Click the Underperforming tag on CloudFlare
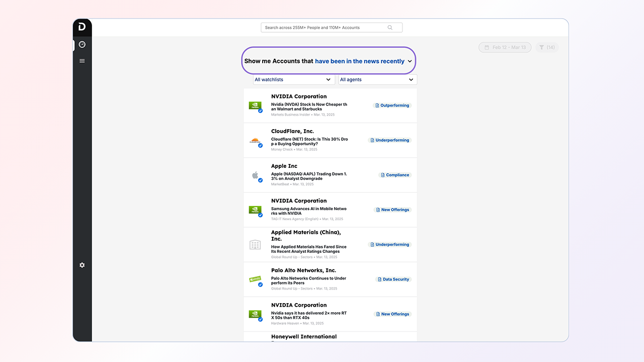 [389, 140]
